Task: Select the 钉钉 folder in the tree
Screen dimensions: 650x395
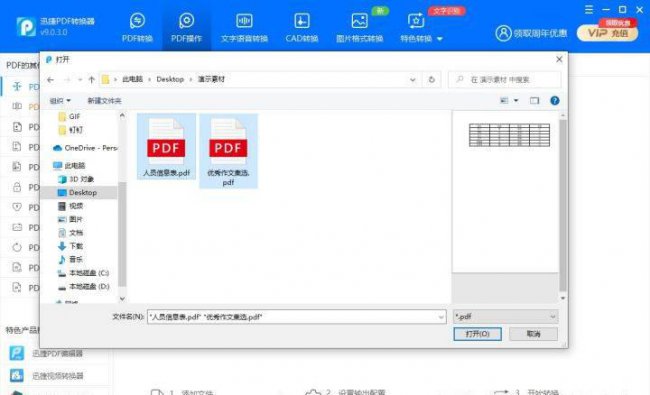Action: tap(70, 130)
